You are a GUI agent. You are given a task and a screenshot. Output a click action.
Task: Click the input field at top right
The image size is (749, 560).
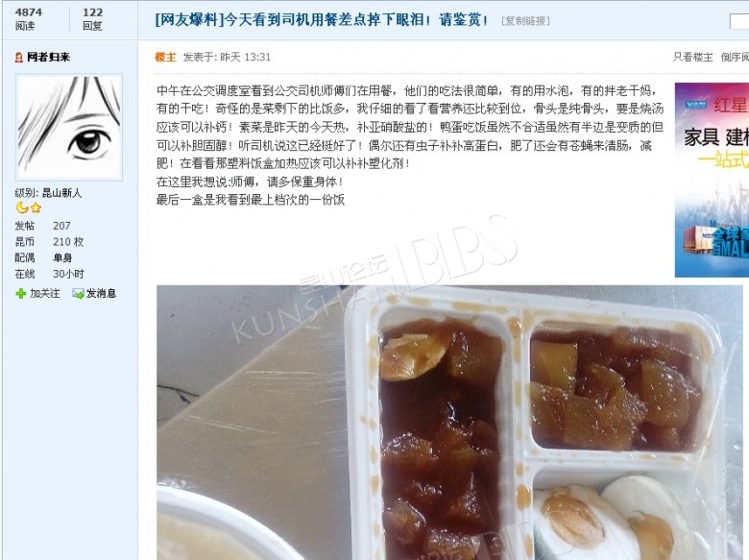[x=739, y=21]
